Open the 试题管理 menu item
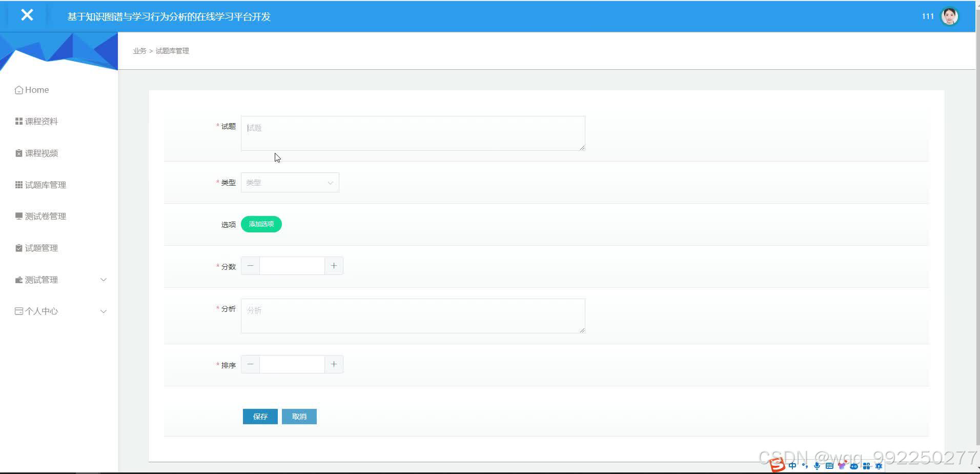 tap(59, 248)
